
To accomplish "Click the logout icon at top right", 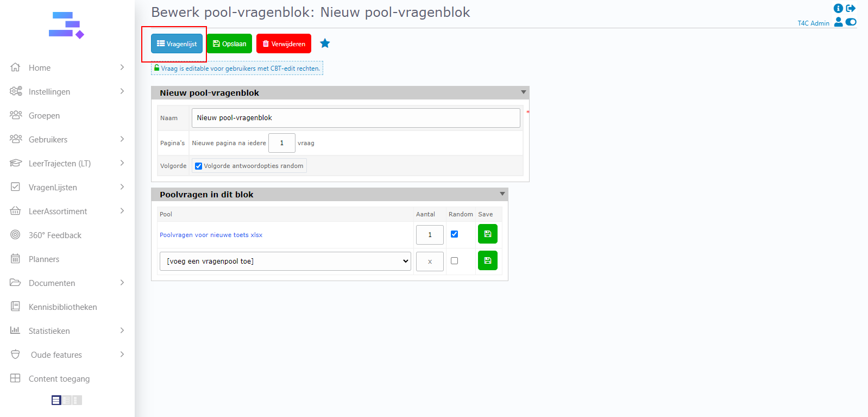I will 851,8.
